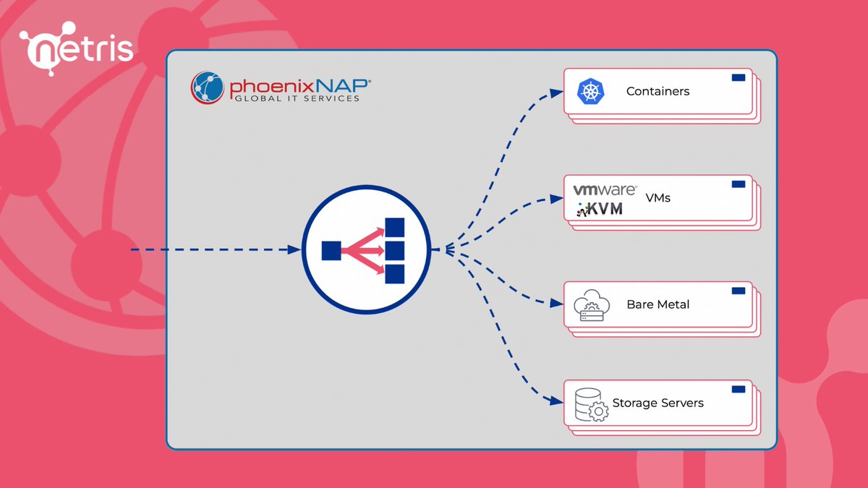
Task: Click the blue indicator on Storage Servers card
Action: coord(739,389)
